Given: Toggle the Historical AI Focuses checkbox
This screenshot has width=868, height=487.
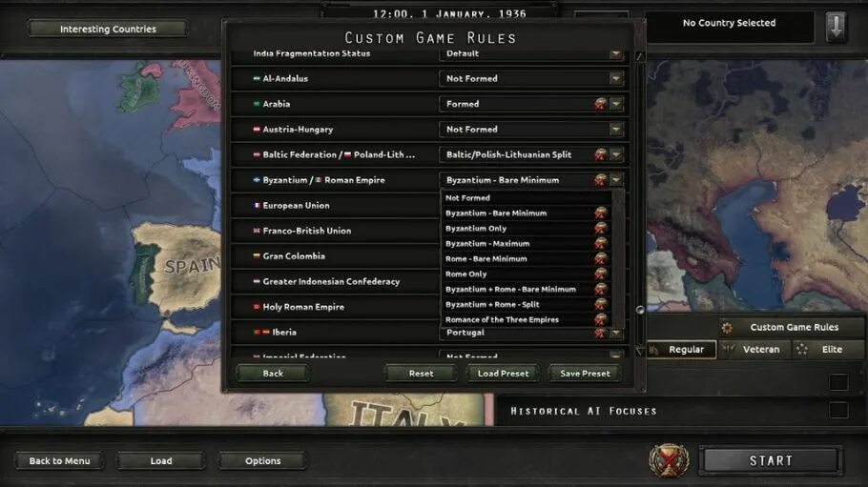Looking at the screenshot, I should tap(838, 411).
